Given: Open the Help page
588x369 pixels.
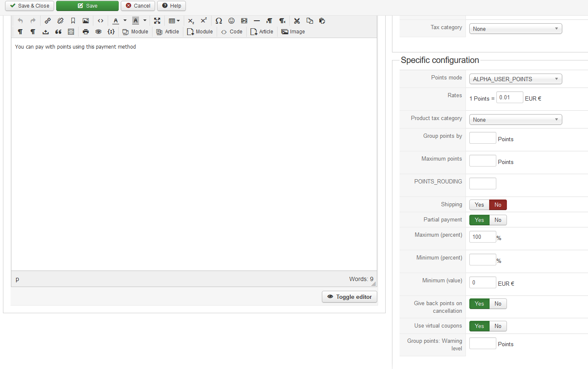Looking at the screenshot, I should [x=171, y=6].
